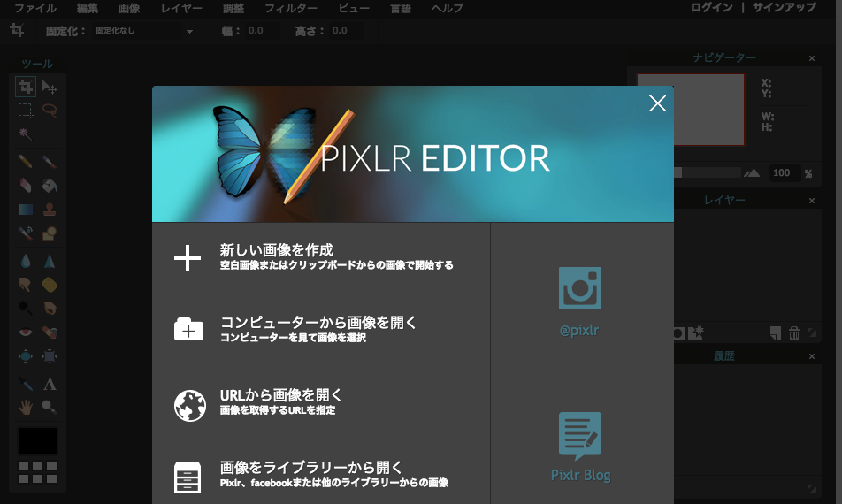
Task: Open the フィルター menu
Action: point(291,8)
